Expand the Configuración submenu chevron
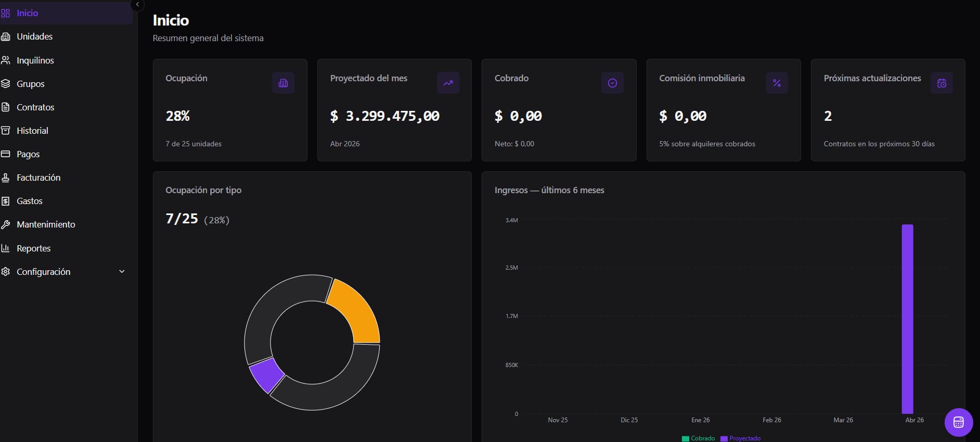980x442 pixels. [122, 272]
